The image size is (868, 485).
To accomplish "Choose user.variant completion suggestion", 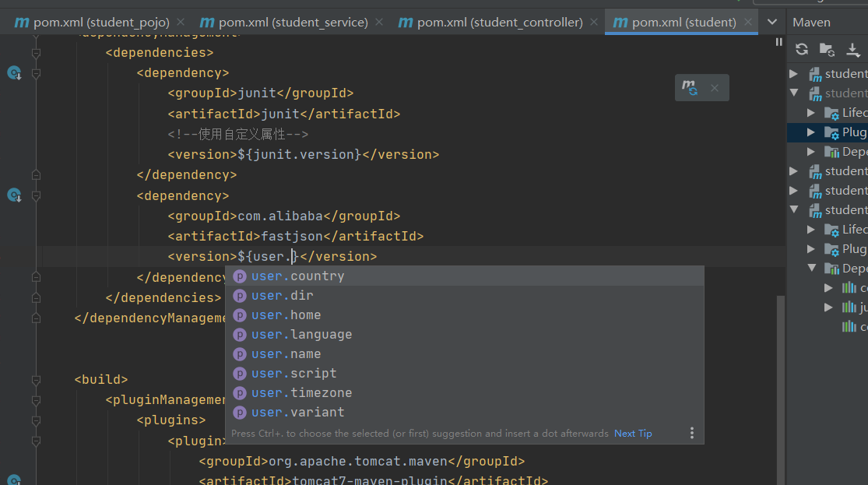I will point(465,412).
